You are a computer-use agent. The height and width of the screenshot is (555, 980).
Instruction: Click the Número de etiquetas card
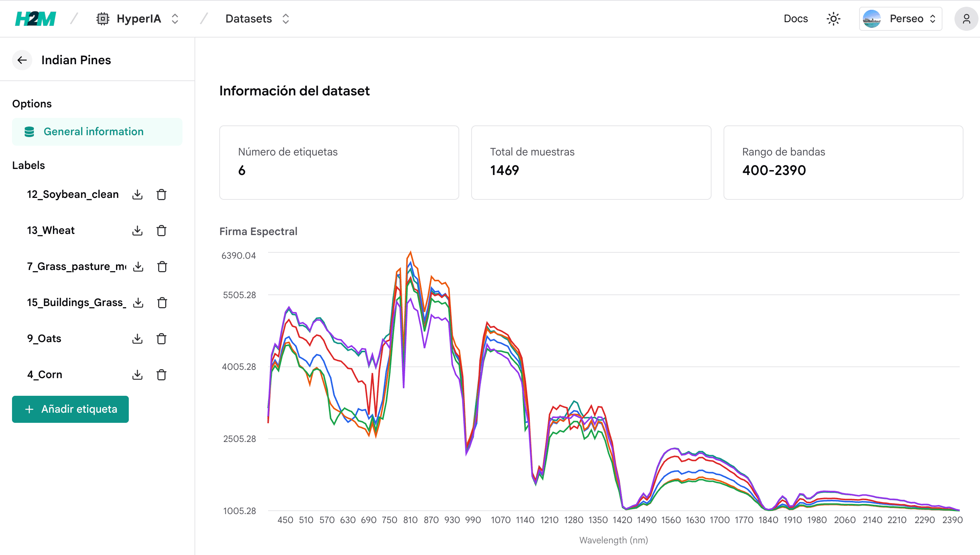pos(339,162)
